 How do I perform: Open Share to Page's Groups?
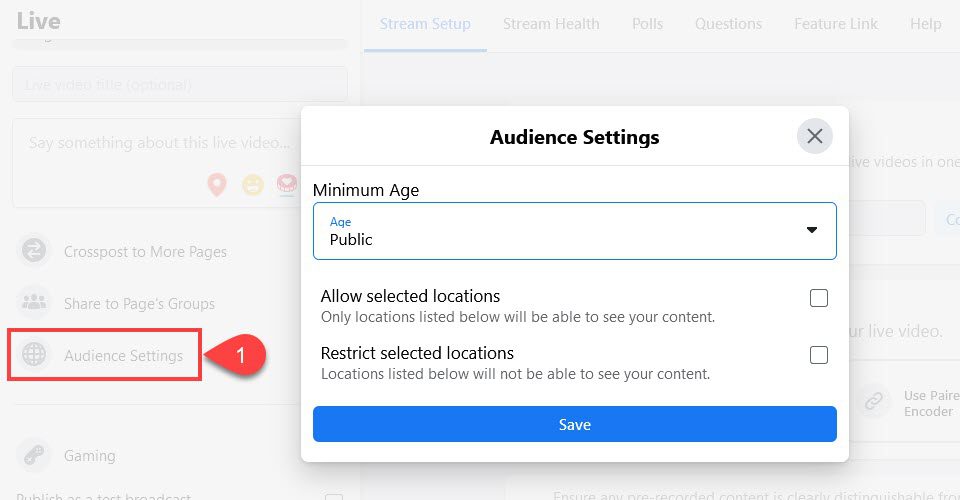click(x=139, y=304)
